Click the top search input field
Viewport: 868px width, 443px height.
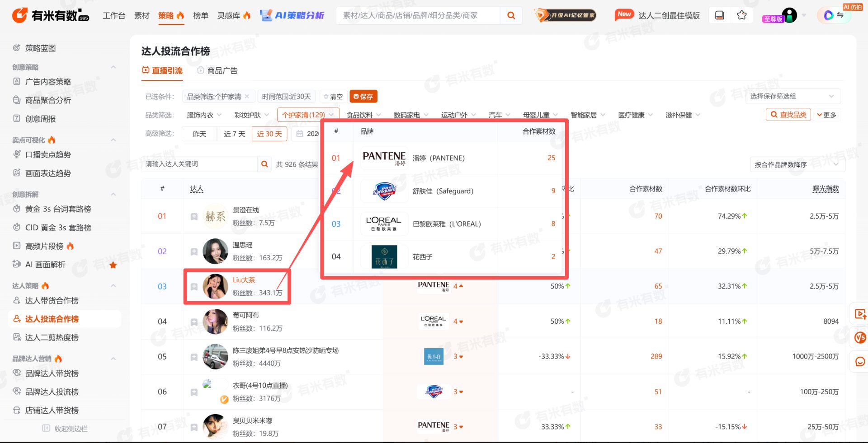pos(418,15)
